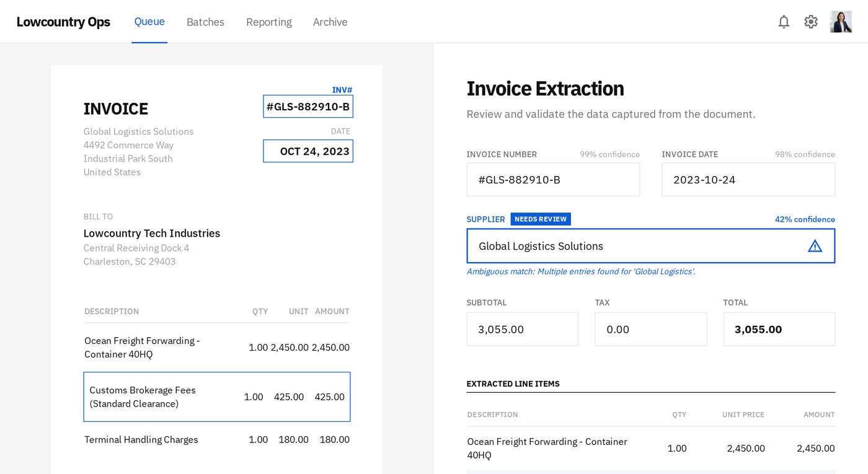
Task: Switch to the Batches tab
Action: pyautogui.click(x=205, y=22)
